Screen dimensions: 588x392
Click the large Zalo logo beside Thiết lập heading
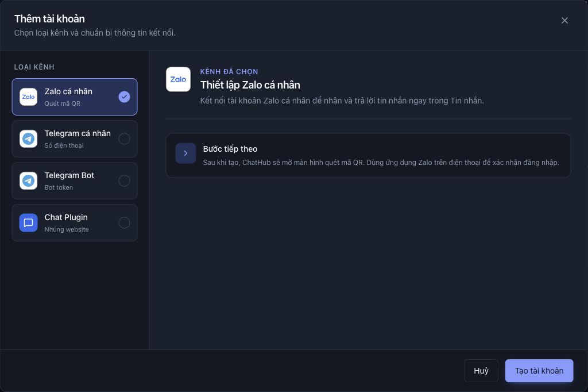tap(178, 79)
